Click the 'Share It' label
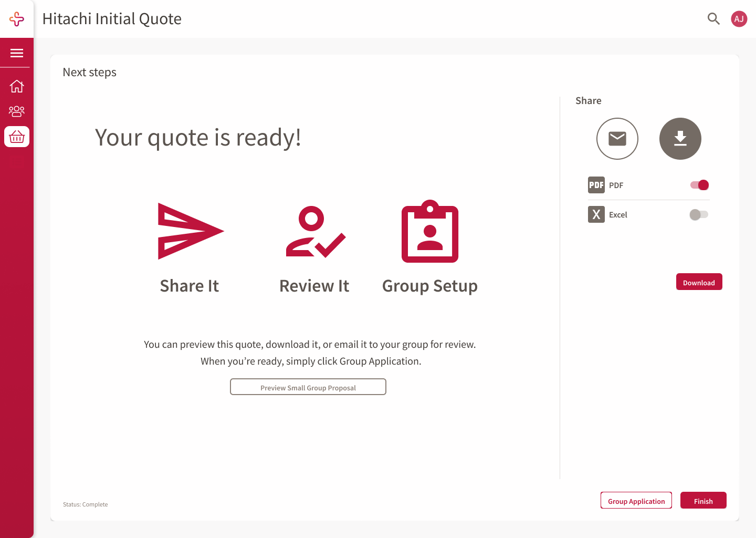Screen dimensions: 756x538 (190, 286)
